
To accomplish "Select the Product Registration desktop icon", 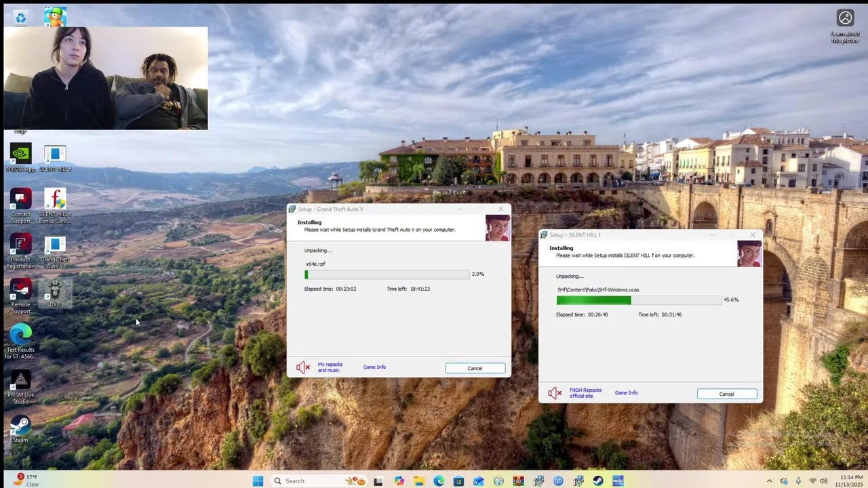I will [20, 251].
